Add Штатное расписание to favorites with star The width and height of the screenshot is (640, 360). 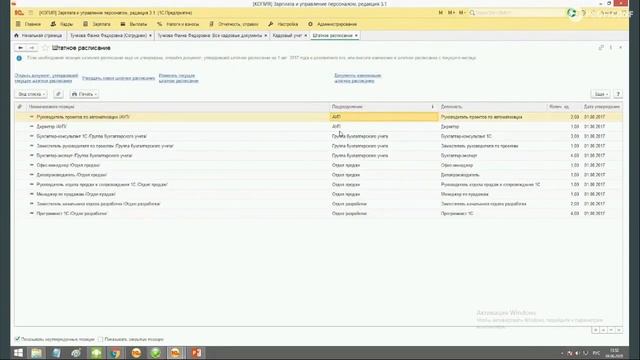pos(45,48)
